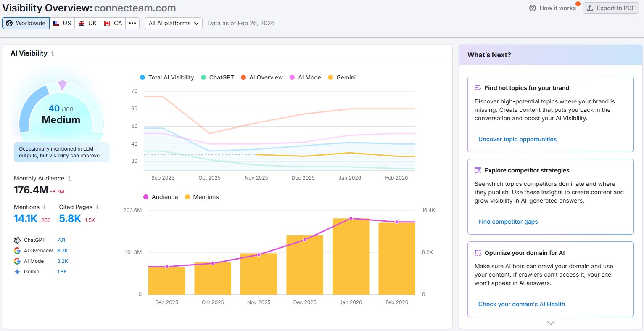Click the AI Visibility info icon
The height and width of the screenshot is (331, 644).
pyautogui.click(x=53, y=53)
